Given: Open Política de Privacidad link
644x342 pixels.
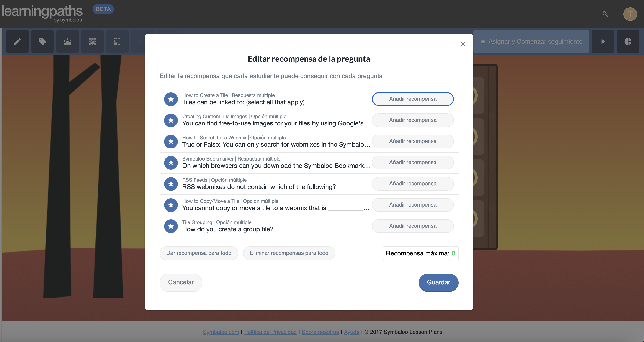Looking at the screenshot, I should point(270,332).
